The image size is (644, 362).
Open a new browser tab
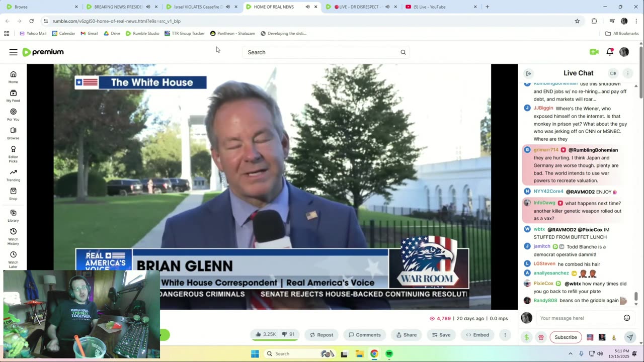(x=487, y=7)
